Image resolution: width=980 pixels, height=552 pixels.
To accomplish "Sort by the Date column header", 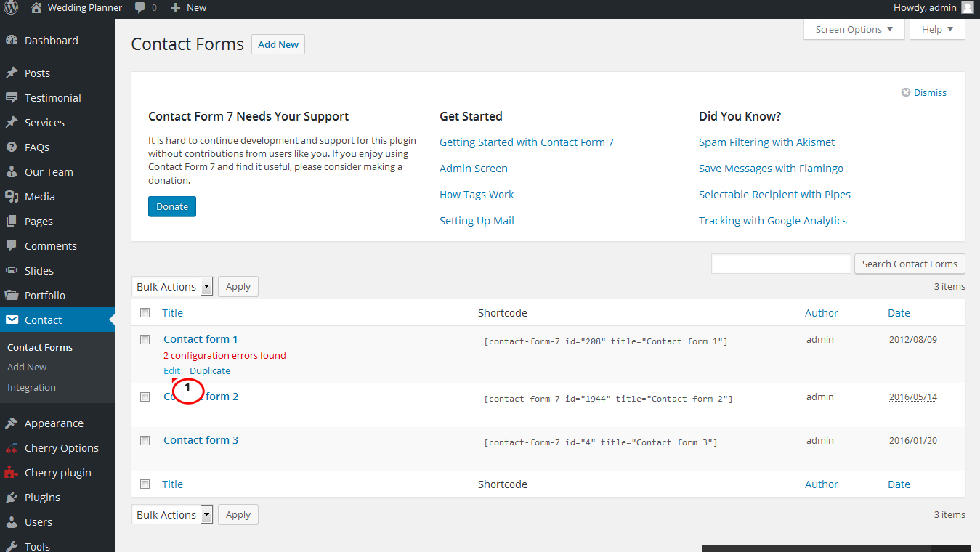I will (x=899, y=313).
